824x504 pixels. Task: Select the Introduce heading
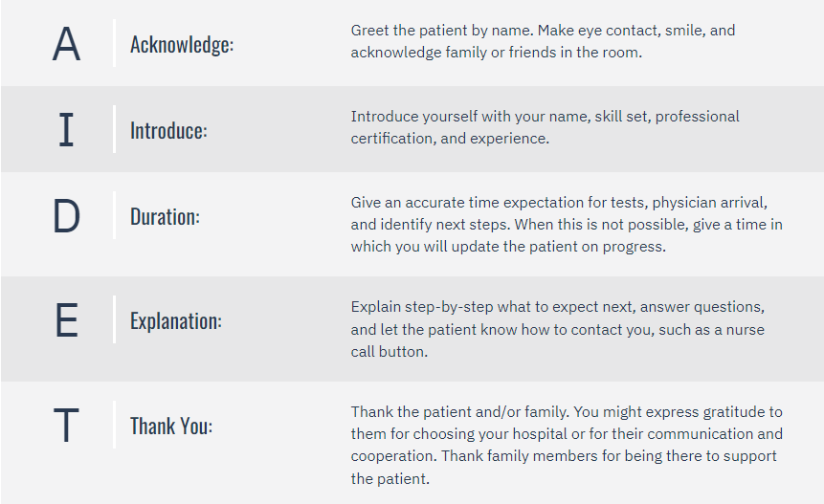168,131
